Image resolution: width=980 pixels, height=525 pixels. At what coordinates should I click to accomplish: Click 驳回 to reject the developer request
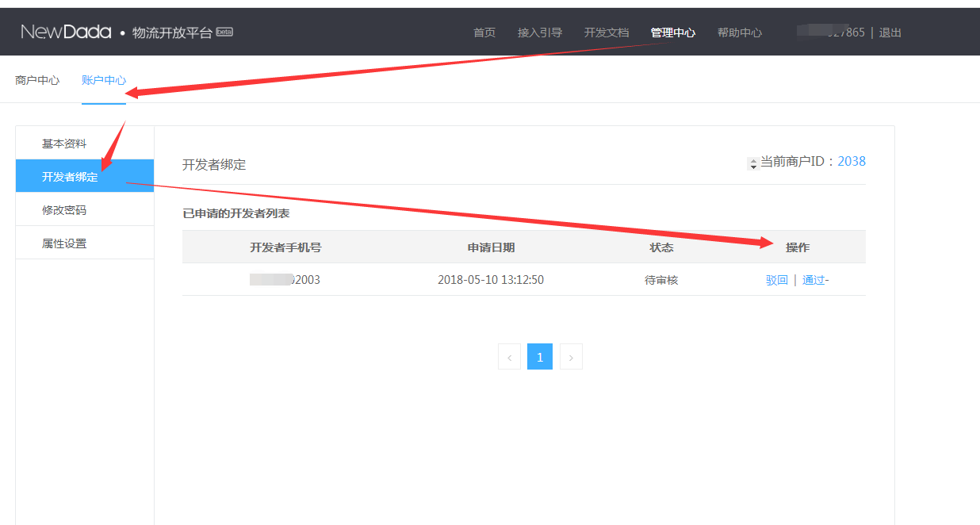pos(777,280)
